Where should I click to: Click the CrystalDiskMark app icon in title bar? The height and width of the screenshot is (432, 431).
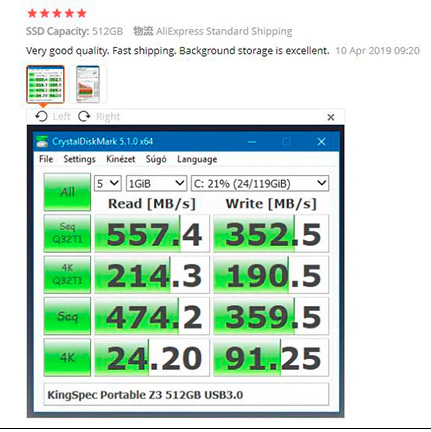point(42,142)
